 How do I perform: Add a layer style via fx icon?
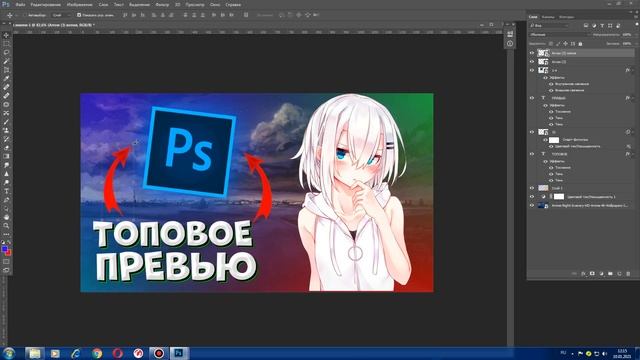tap(583, 274)
